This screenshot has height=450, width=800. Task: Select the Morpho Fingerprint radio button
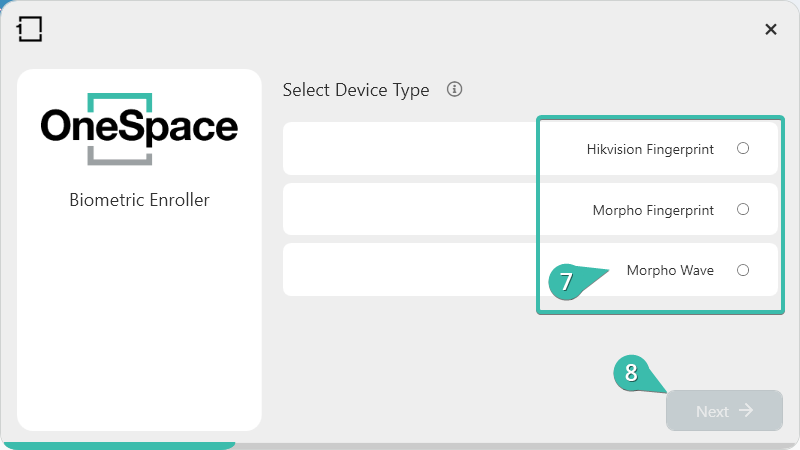pos(743,209)
